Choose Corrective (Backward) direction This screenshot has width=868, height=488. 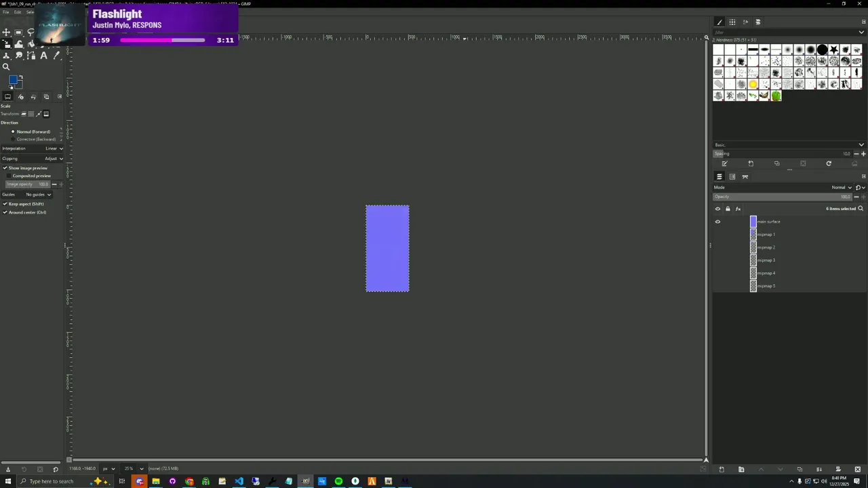click(34, 139)
